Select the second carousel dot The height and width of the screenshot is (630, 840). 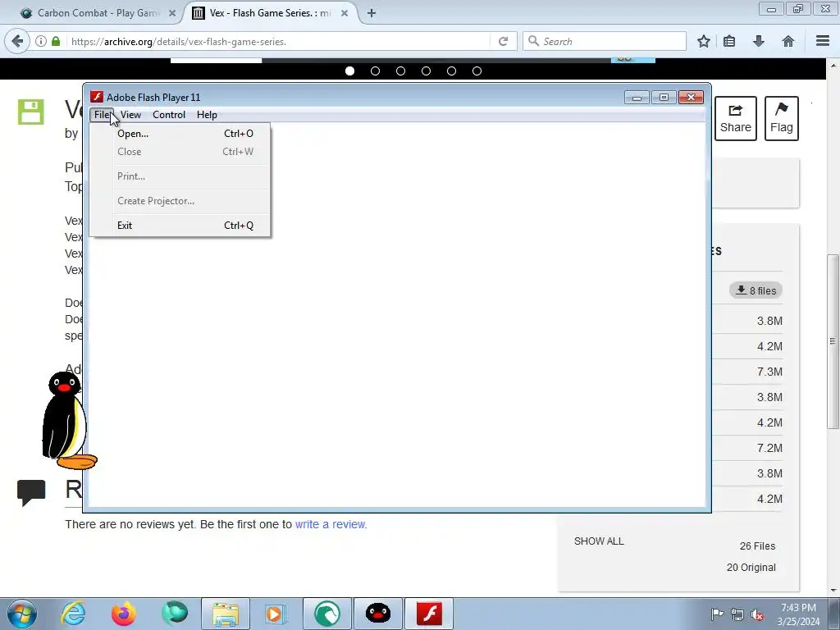pos(375,71)
